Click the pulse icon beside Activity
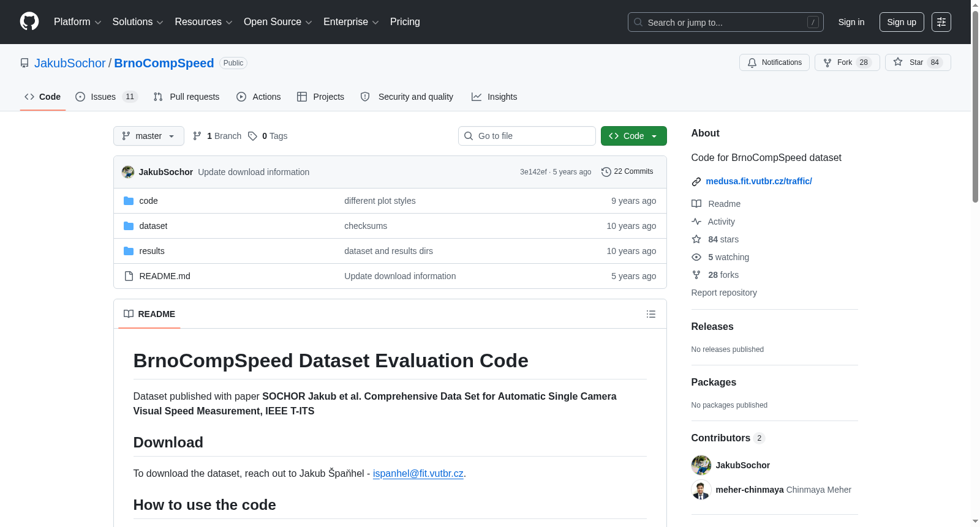This screenshot has width=980, height=527. click(x=696, y=222)
